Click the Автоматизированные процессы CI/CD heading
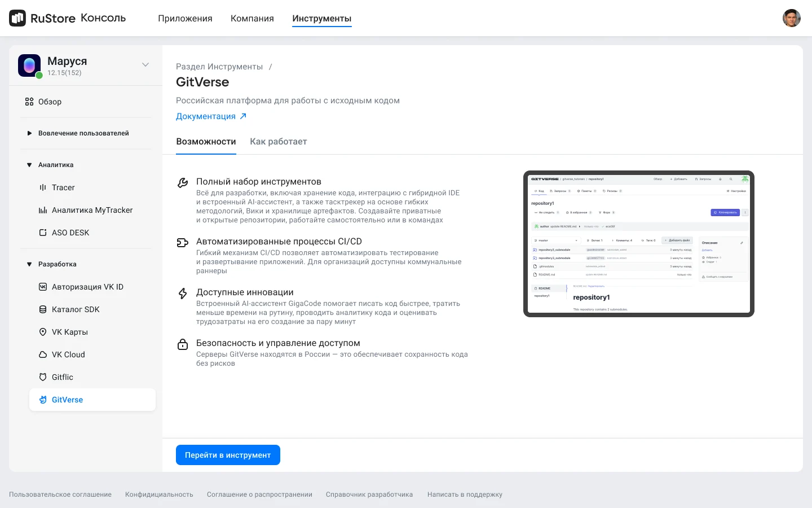Image resolution: width=812 pixels, height=508 pixels. pyautogui.click(x=279, y=242)
